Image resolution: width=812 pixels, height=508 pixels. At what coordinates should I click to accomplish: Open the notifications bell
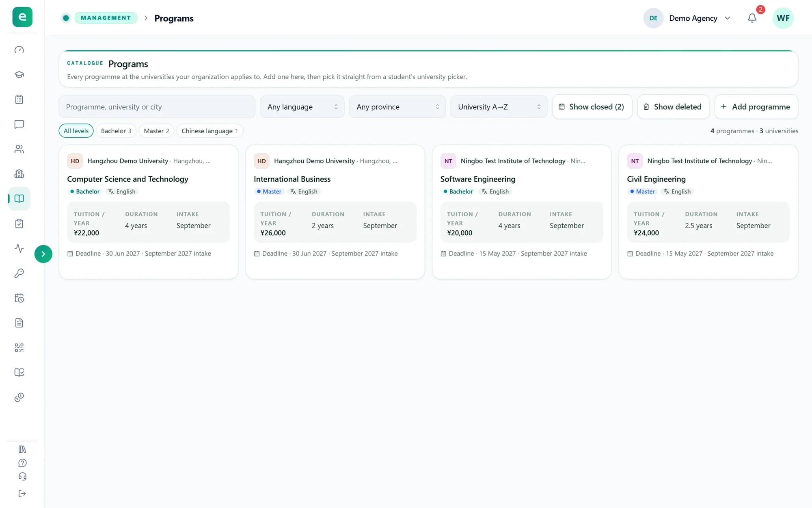tap(752, 18)
